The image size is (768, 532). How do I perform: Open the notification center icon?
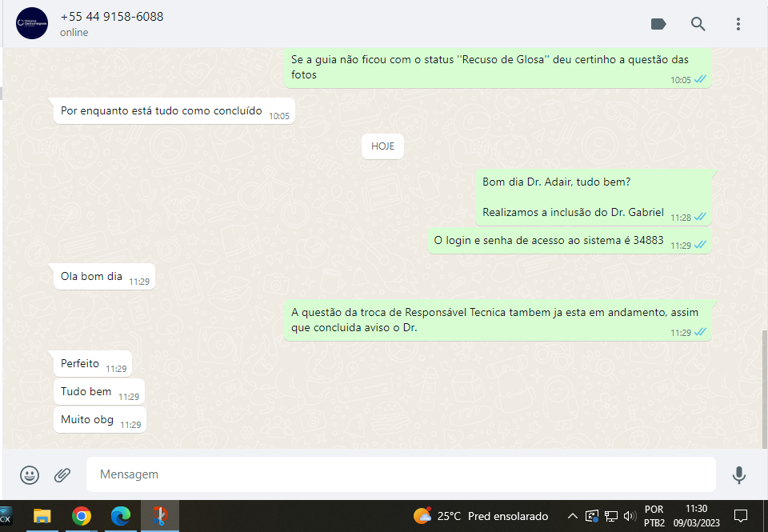click(x=741, y=516)
